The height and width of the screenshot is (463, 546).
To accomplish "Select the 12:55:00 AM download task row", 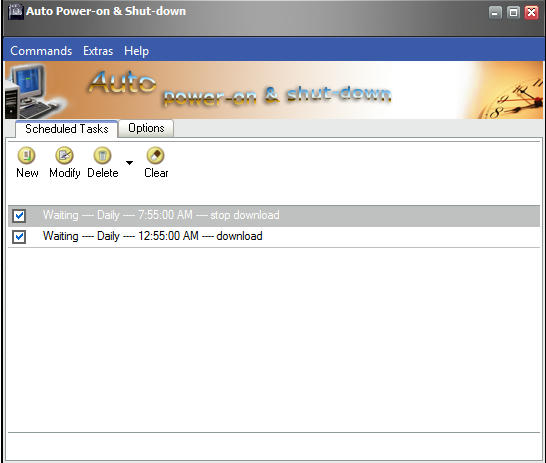I will [x=274, y=237].
